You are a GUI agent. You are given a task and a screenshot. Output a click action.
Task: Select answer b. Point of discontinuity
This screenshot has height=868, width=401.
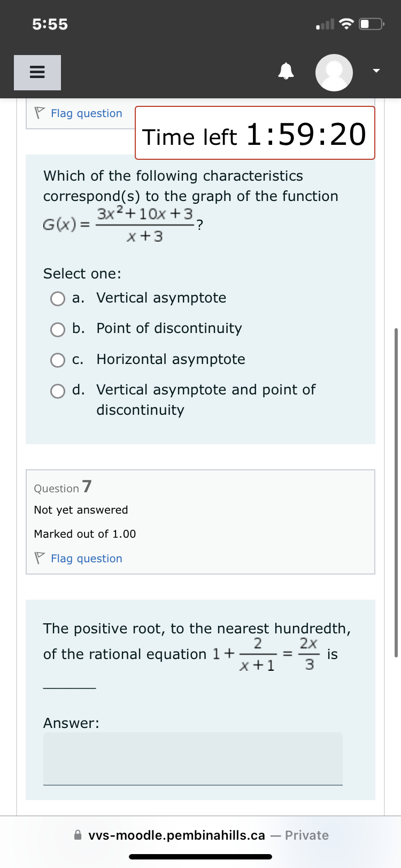[57, 329]
